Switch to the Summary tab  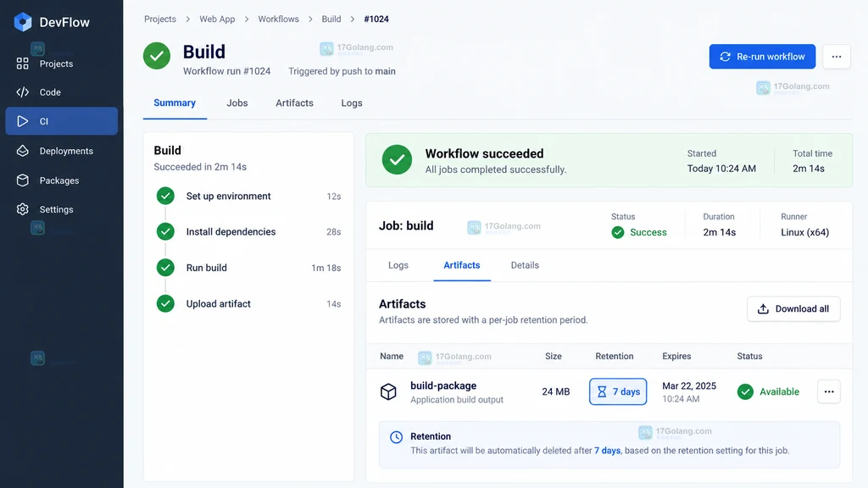(x=175, y=103)
